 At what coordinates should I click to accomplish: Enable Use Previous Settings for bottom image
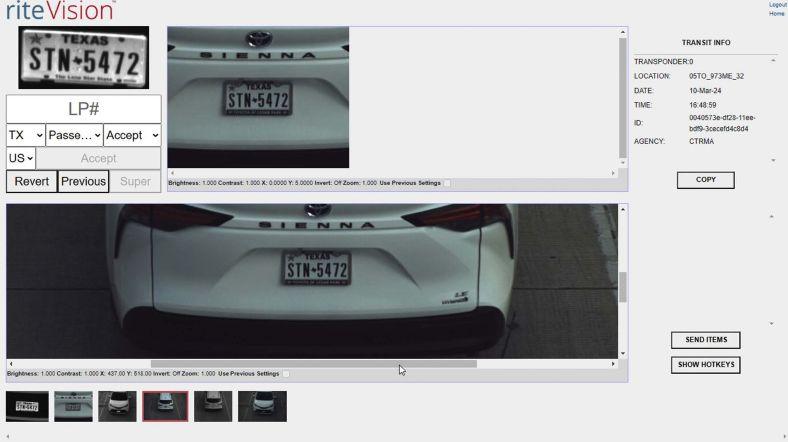click(x=285, y=374)
